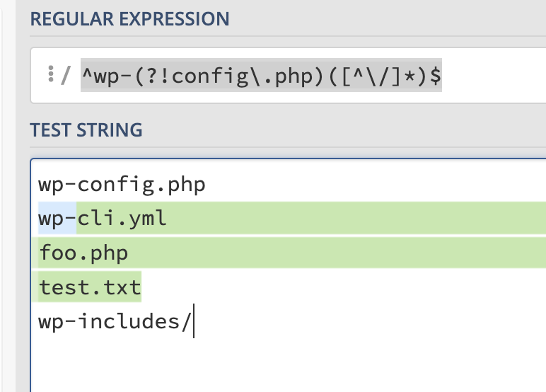Click the foo.php test line
Image resolution: width=546 pixels, height=392 pixels.
pos(83,253)
